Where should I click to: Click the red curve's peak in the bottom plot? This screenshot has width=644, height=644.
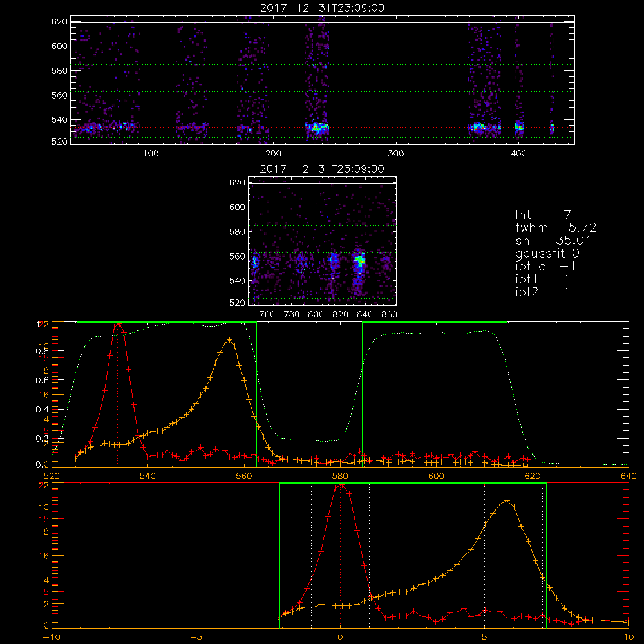pyautogui.click(x=341, y=486)
